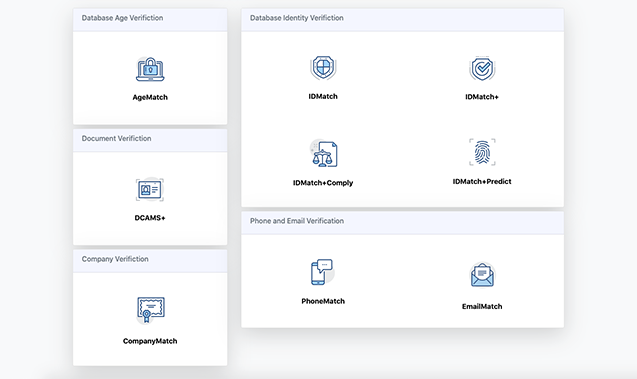637x379 pixels.
Task: Select the Document Verifiction header text
Action: 116,139
